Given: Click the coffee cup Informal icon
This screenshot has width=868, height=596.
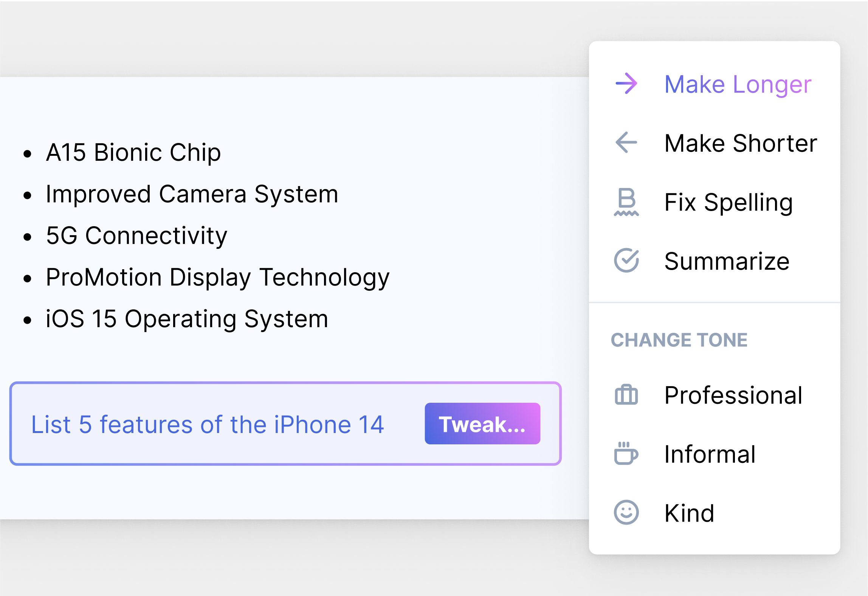Looking at the screenshot, I should pos(626,453).
